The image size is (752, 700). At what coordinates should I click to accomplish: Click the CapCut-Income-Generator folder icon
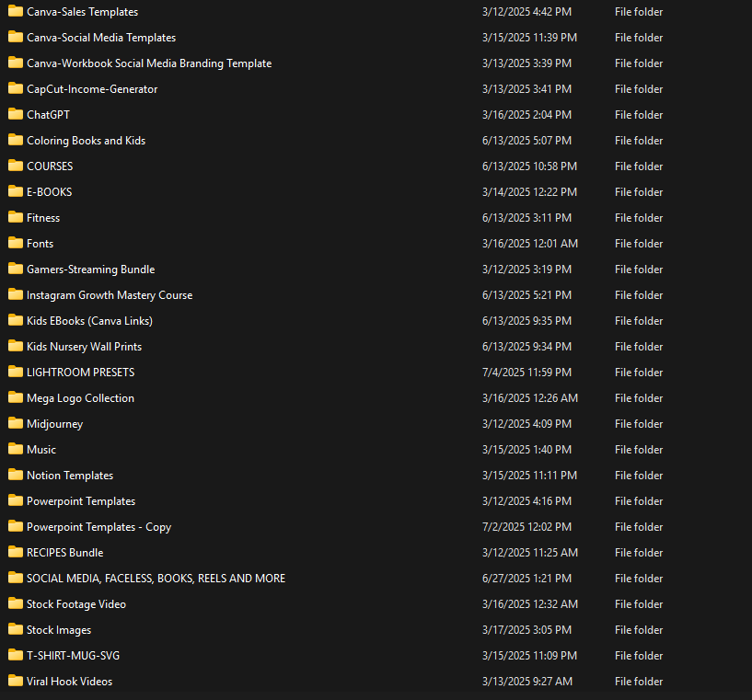16,88
